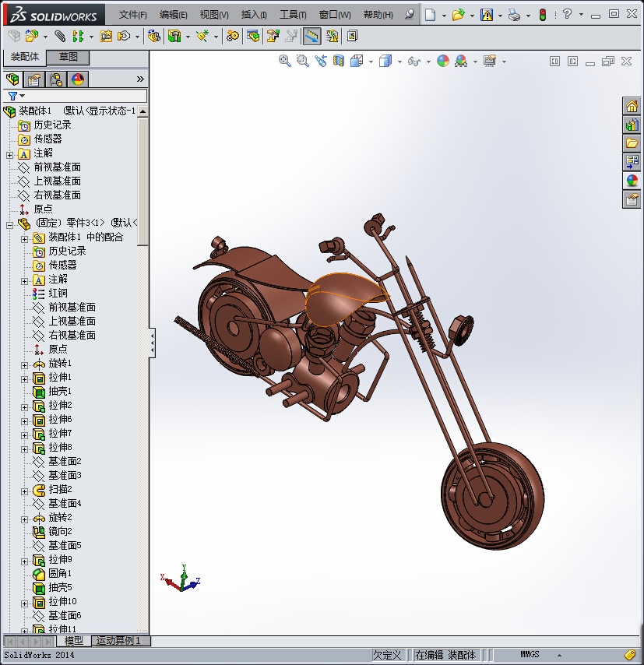Click the View Settings monitor icon
This screenshot has height=665, width=644.
point(490,61)
